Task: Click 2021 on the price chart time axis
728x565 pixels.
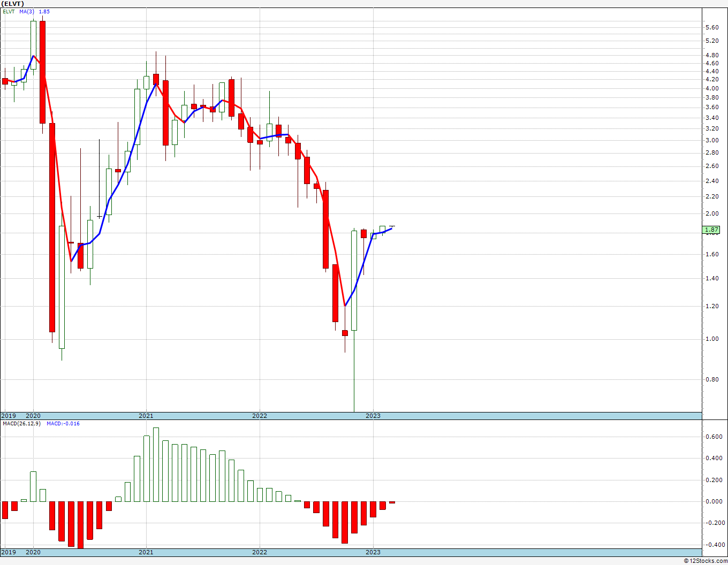Action: (x=146, y=416)
